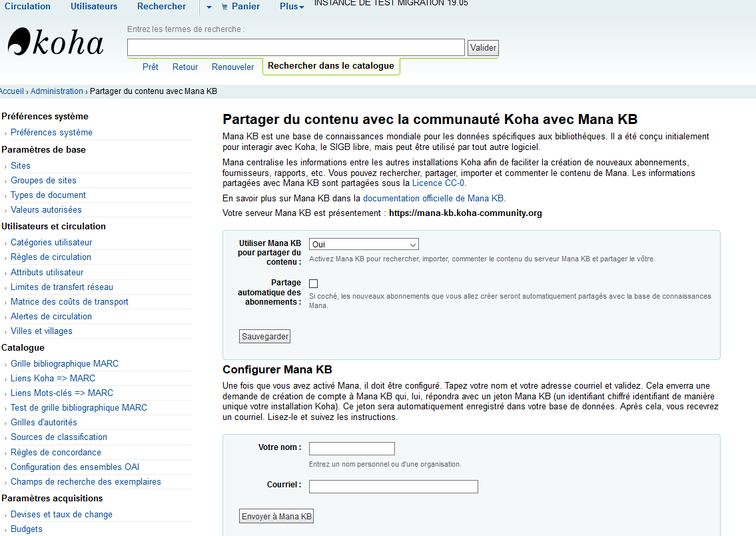Open Types de document link

[x=48, y=195]
